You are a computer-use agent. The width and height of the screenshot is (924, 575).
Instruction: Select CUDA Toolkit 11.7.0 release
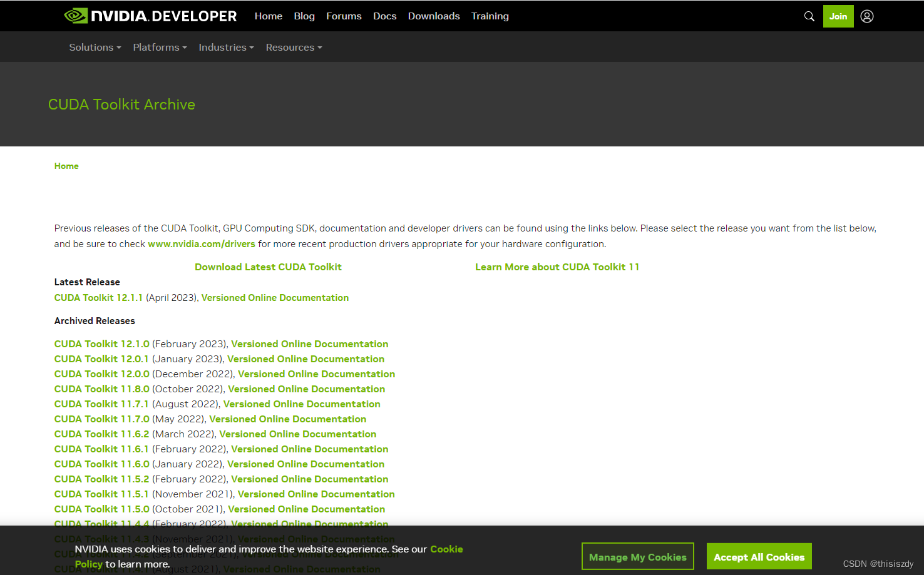[x=102, y=419]
